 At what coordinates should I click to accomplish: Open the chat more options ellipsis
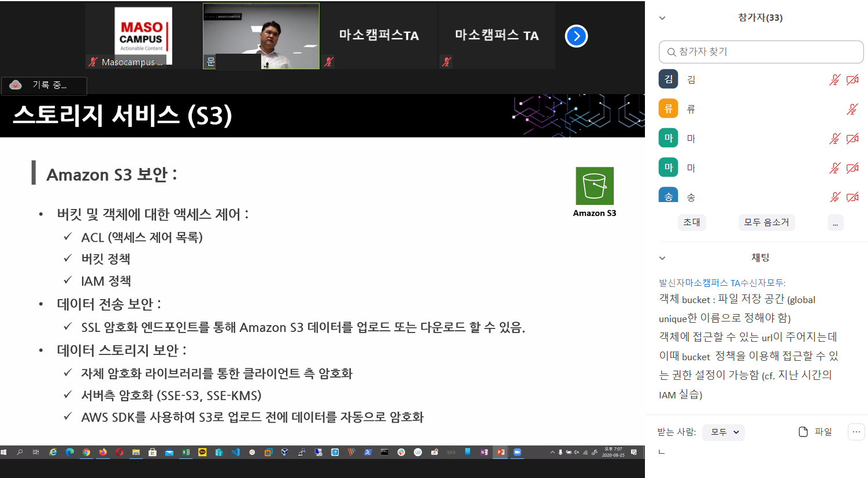pyautogui.click(x=856, y=432)
